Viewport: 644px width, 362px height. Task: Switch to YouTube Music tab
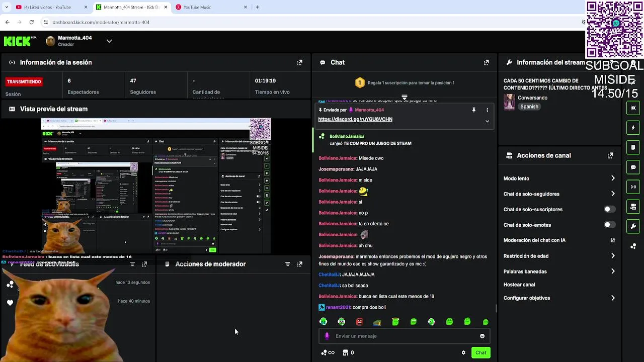pyautogui.click(x=211, y=7)
